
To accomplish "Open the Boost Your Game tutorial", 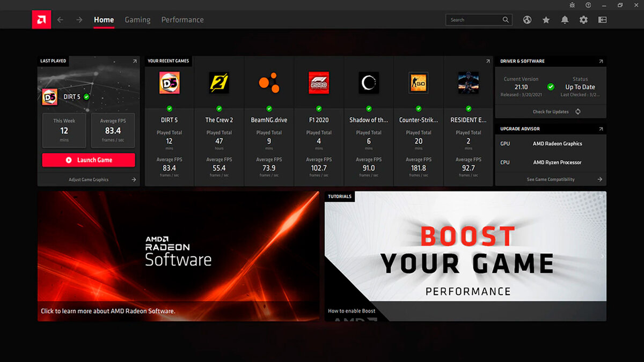I will pyautogui.click(x=465, y=256).
